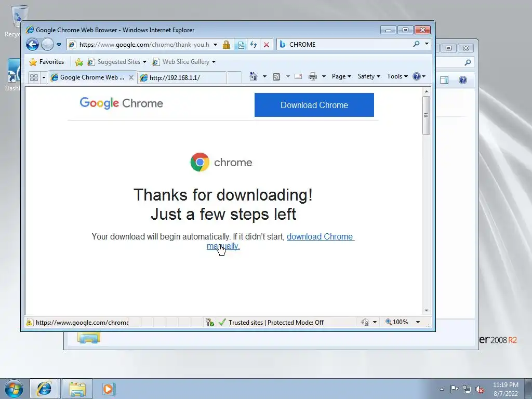Screen dimensions: 532x399
Task: Expand the zoom level dropdown arrow
Action: point(418,322)
